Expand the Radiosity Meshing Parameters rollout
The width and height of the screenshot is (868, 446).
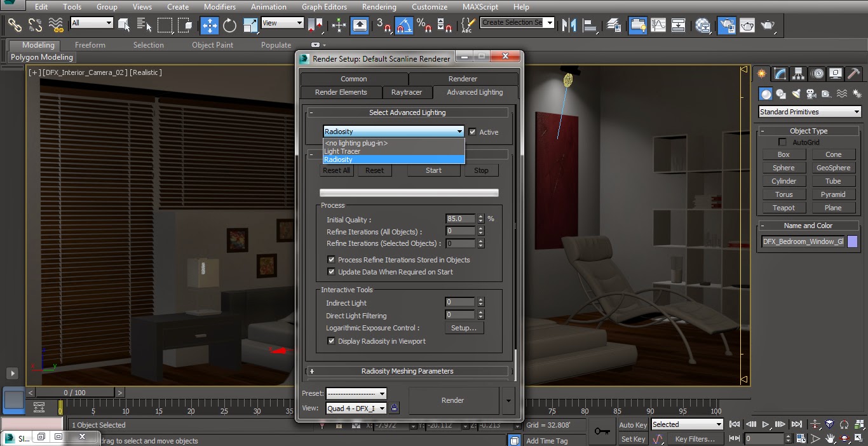click(x=407, y=371)
